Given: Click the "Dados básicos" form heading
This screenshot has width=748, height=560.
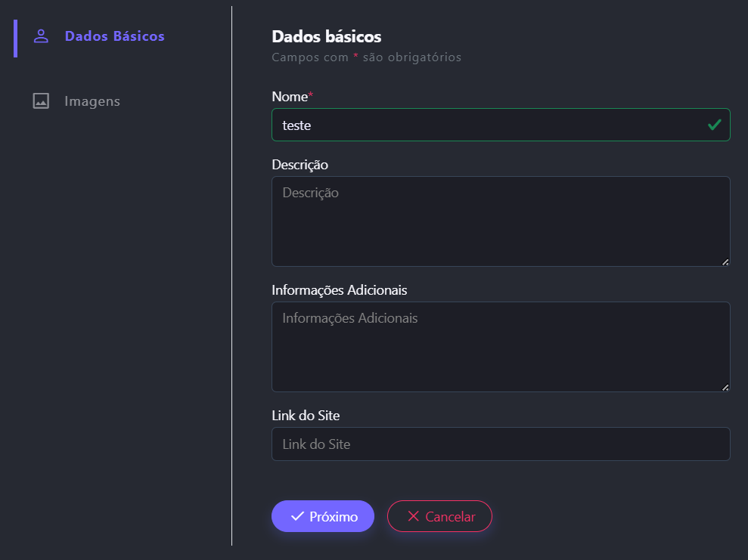Looking at the screenshot, I should 326,36.
